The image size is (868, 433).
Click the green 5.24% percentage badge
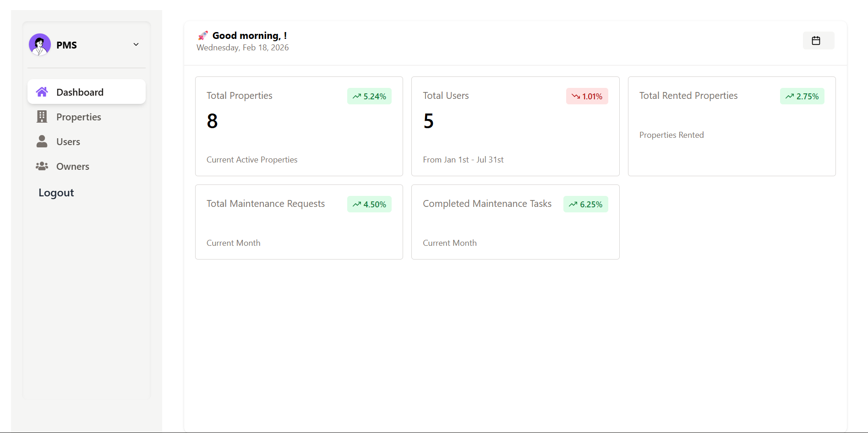coord(369,96)
